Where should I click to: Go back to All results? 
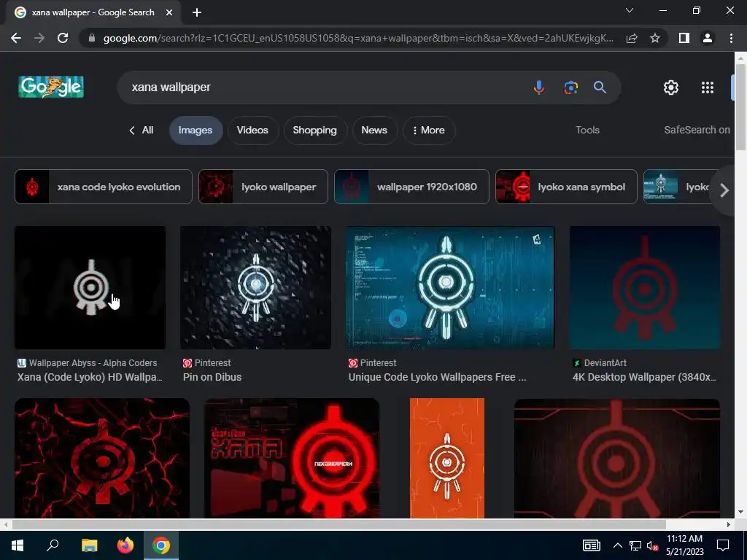[142, 130]
